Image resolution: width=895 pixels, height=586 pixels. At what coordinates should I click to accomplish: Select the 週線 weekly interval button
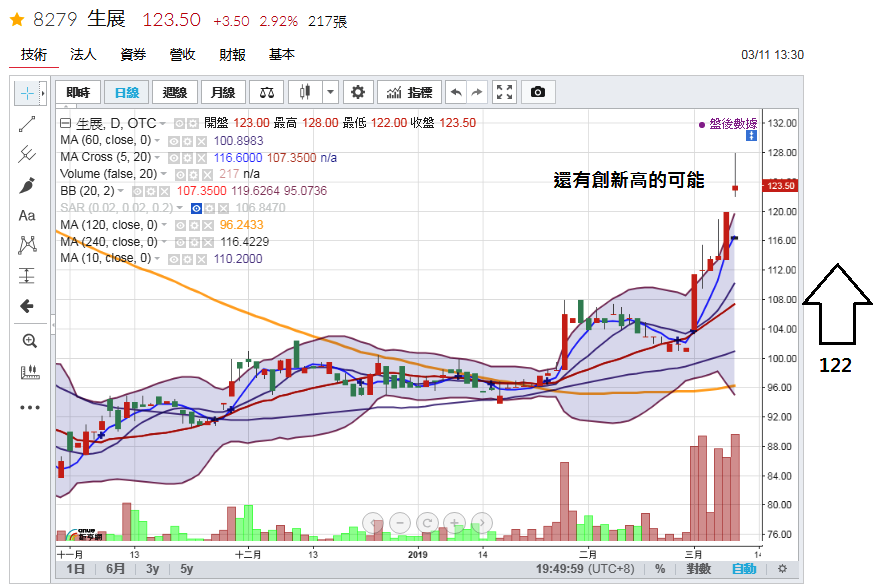click(175, 92)
